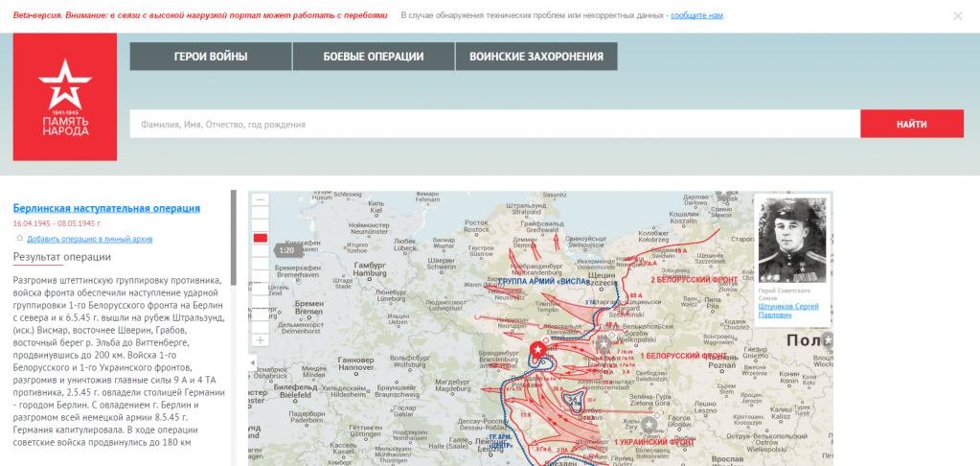Click the name search input field
Viewport: 980px width, 466px height.
tap(494, 124)
